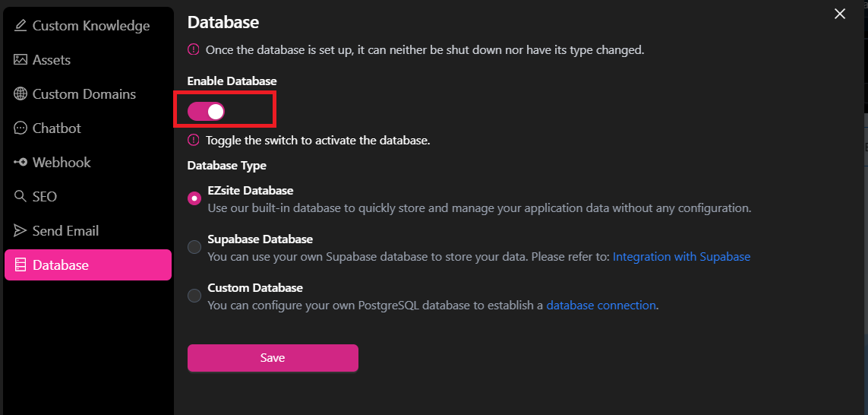This screenshot has height=415, width=868.
Task: Click the Send Email paper plane icon
Action: 21,230
